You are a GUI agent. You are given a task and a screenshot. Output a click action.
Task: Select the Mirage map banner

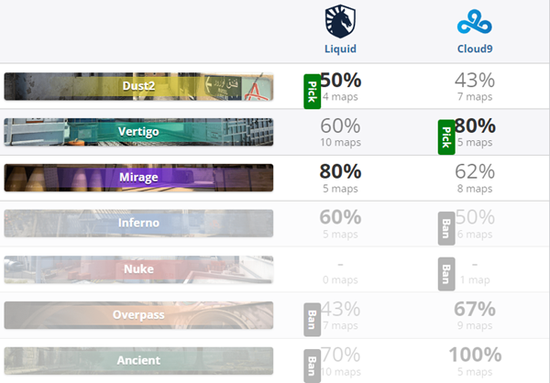[139, 177]
